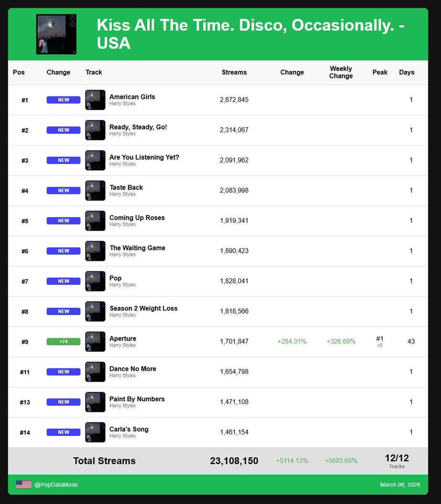Click the Aperture track artwork thumbnail
The width and height of the screenshot is (441, 504).
pyautogui.click(x=95, y=341)
